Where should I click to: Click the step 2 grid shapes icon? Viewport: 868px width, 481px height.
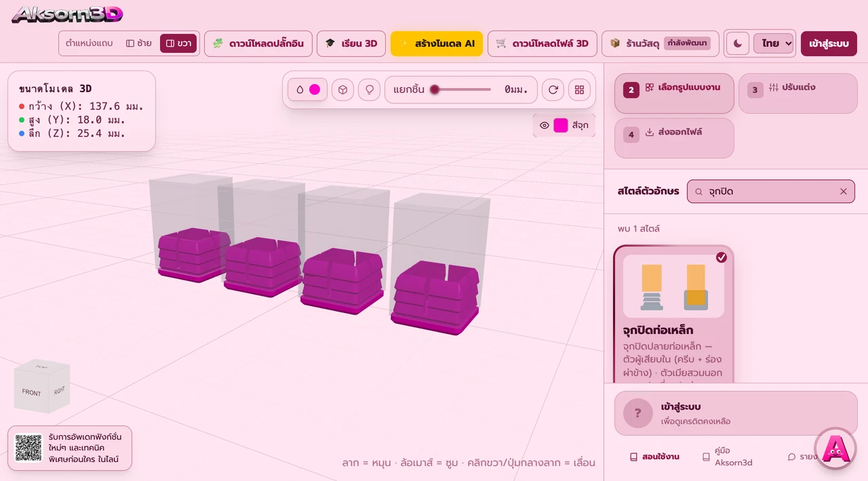click(x=650, y=87)
